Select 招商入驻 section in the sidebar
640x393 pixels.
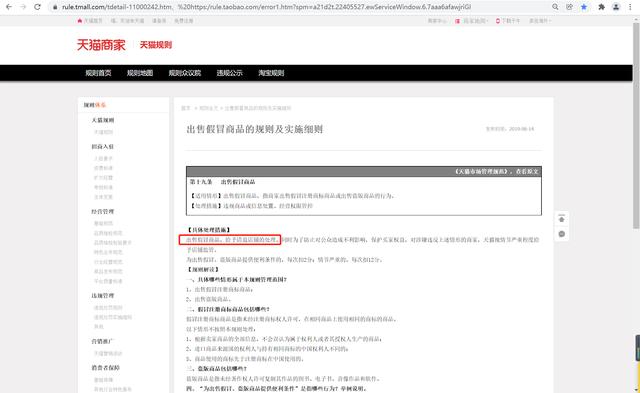coord(102,147)
